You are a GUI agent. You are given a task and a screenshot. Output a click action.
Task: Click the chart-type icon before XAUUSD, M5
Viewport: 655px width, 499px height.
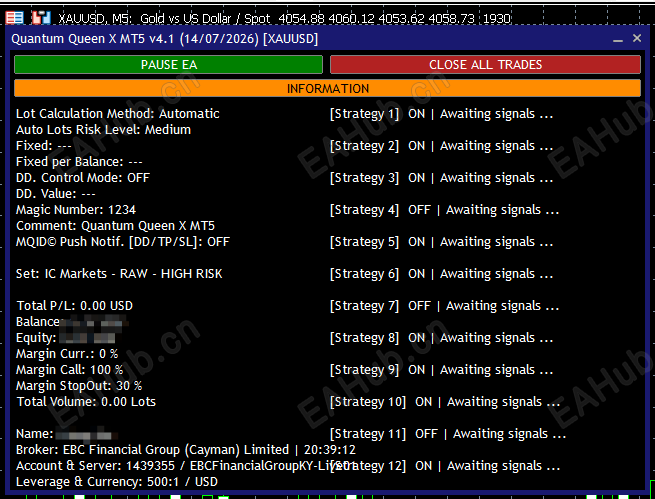41,18
